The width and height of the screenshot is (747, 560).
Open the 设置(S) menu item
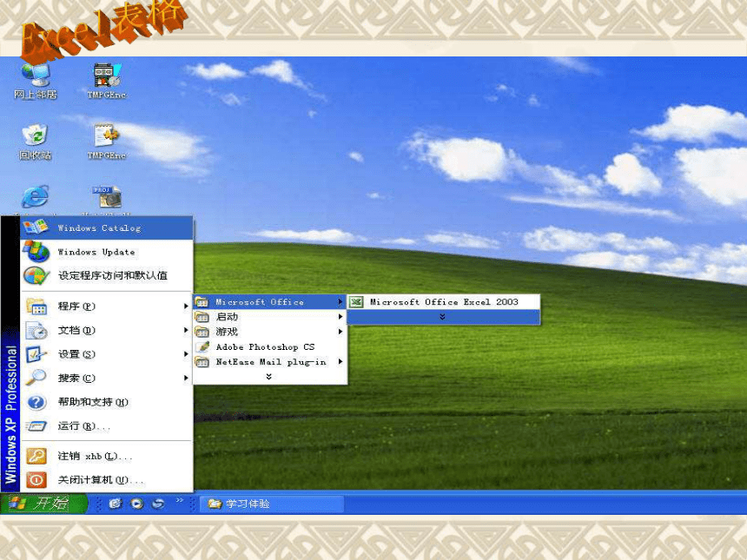107,354
